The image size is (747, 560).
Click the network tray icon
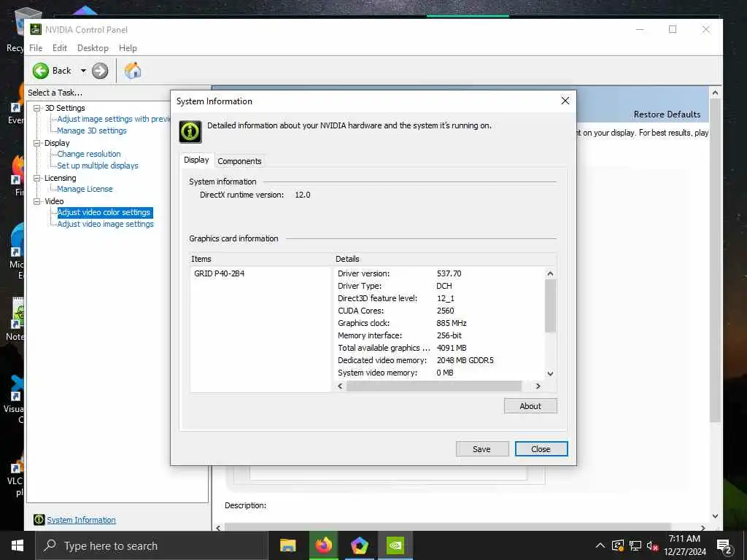click(635, 545)
